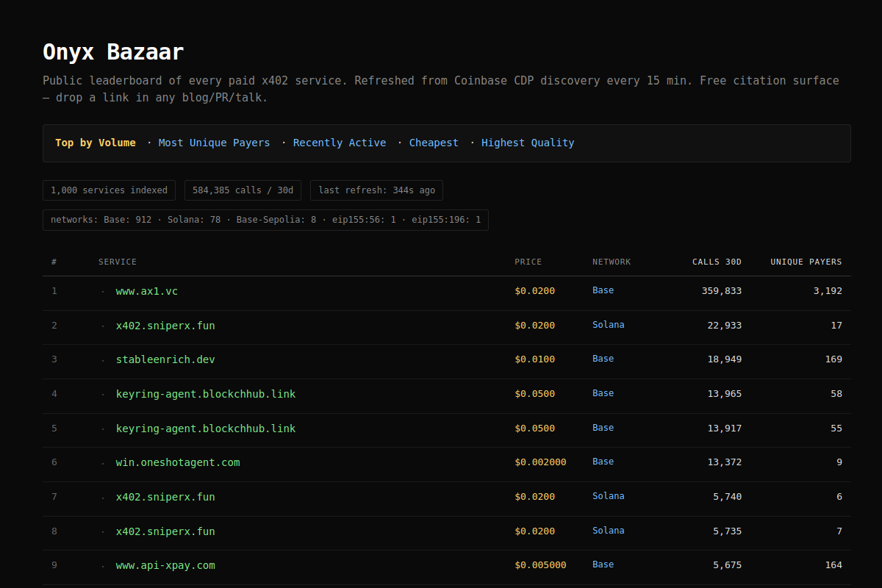Click the $0.0100 price for stableenrich.dev
The image size is (882, 588).
(535, 359)
